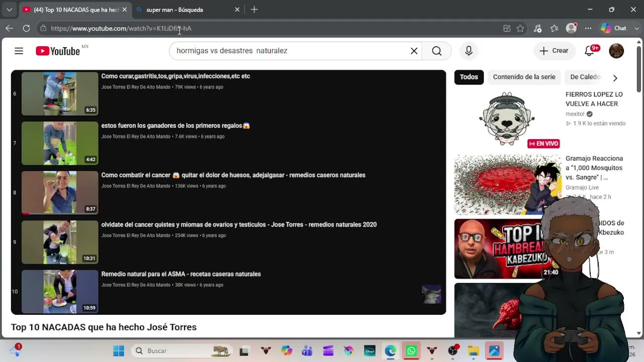Open title Remedio natural para el ASMA
644x362 pixels.
181,274
